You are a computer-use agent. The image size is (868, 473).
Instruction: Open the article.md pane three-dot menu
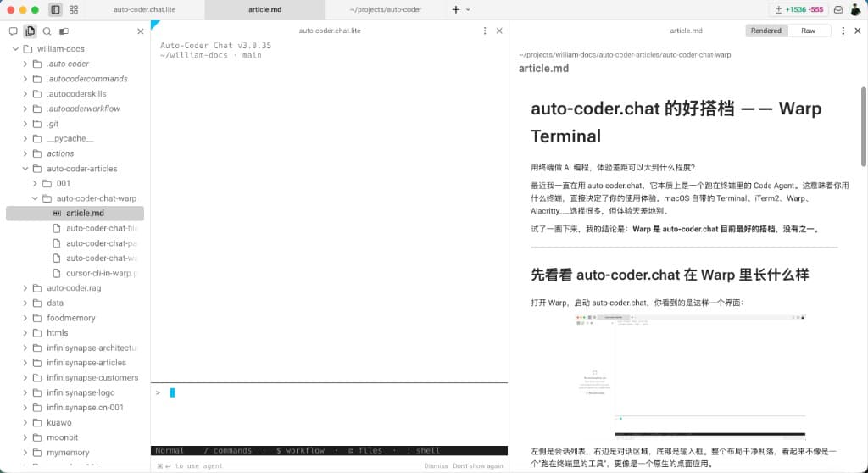843,31
